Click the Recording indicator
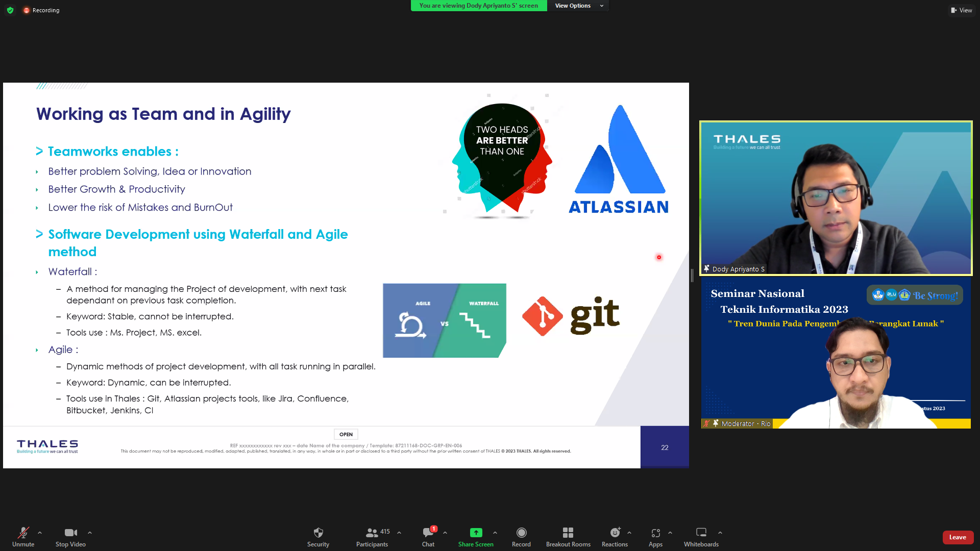 click(x=41, y=10)
